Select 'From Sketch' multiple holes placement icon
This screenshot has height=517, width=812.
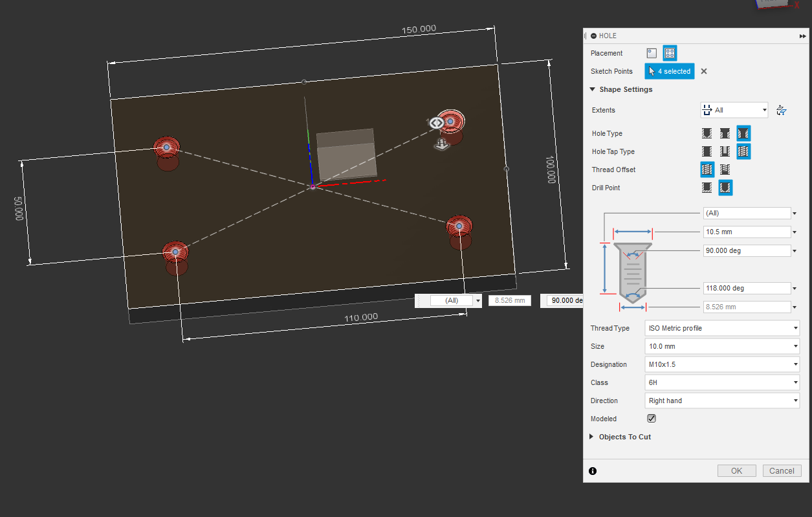670,53
